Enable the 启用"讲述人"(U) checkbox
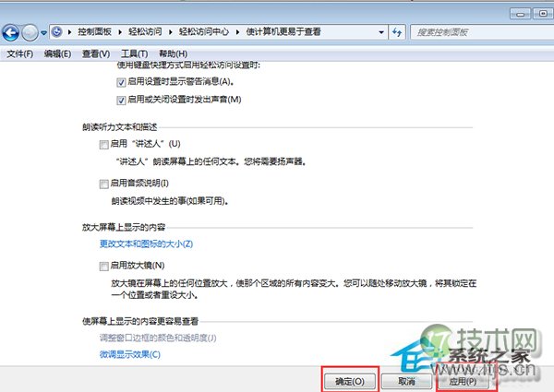 point(103,145)
